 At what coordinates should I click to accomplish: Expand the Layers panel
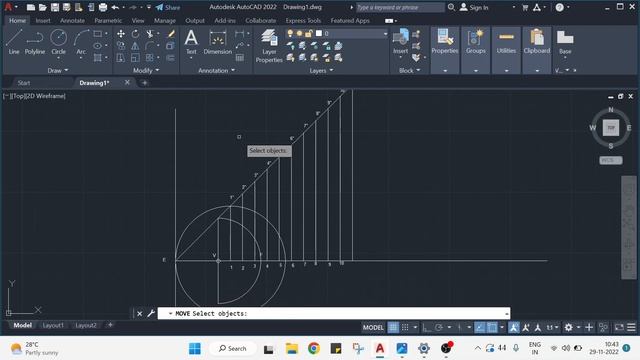(321, 71)
